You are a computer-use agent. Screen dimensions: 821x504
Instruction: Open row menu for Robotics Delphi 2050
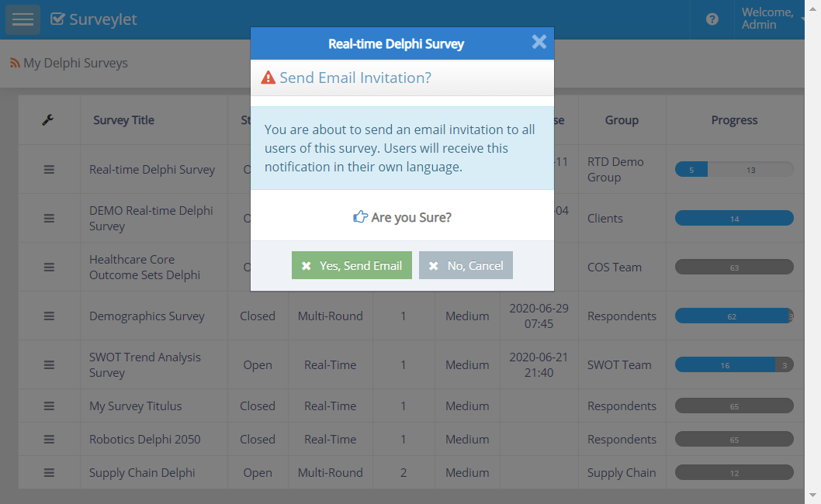coord(49,439)
